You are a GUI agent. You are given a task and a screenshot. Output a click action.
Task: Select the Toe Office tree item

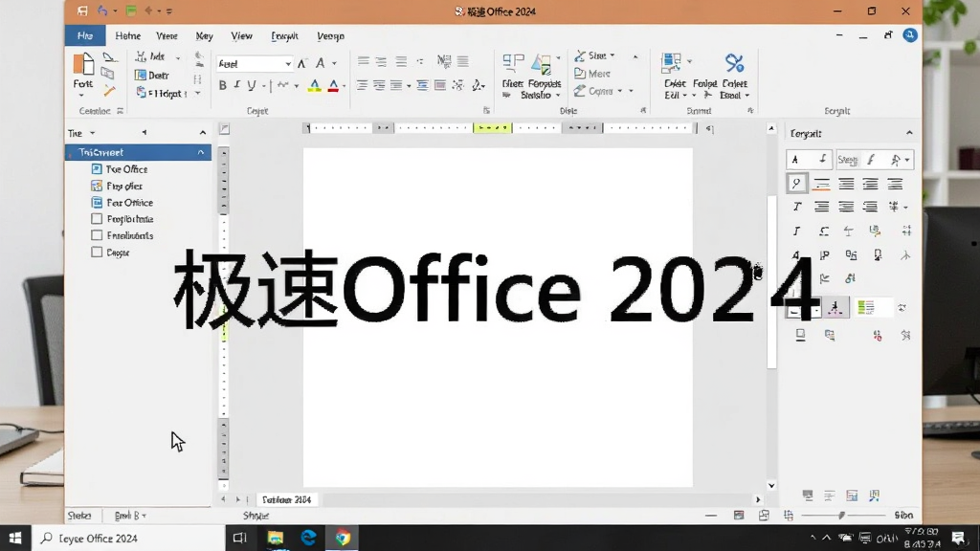120,169
